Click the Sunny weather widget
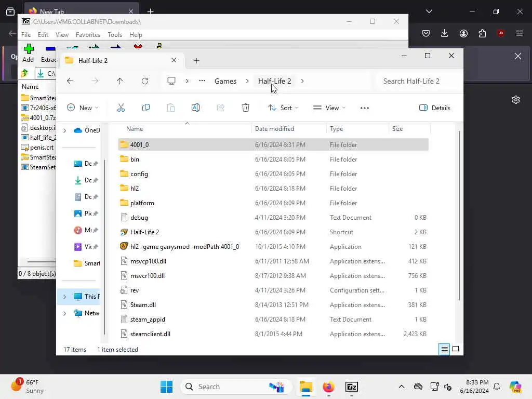The height and width of the screenshot is (399, 532). click(28, 387)
